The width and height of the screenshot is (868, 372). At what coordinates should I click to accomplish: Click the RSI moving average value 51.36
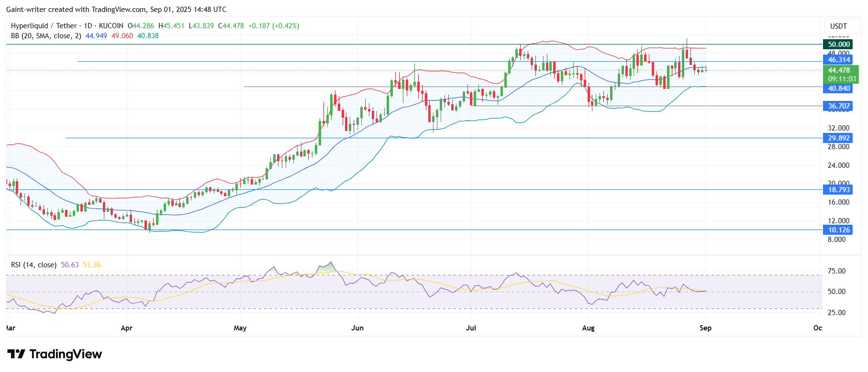pos(92,265)
